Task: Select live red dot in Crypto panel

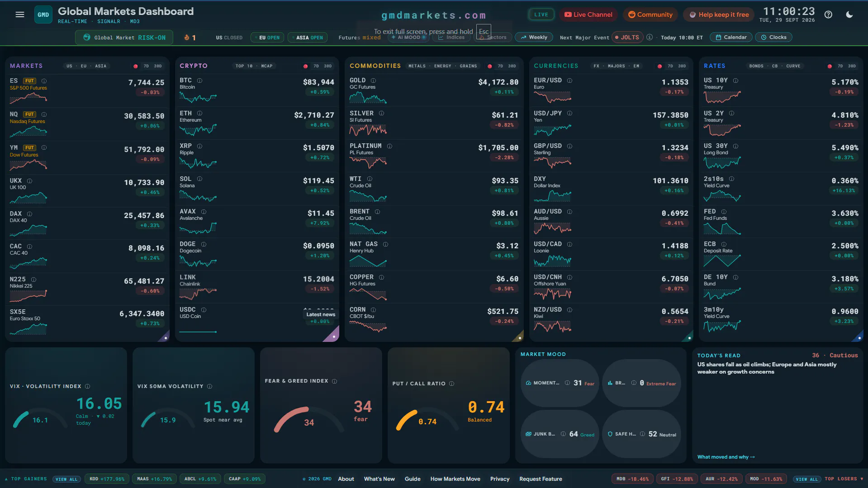Action: pos(305,66)
